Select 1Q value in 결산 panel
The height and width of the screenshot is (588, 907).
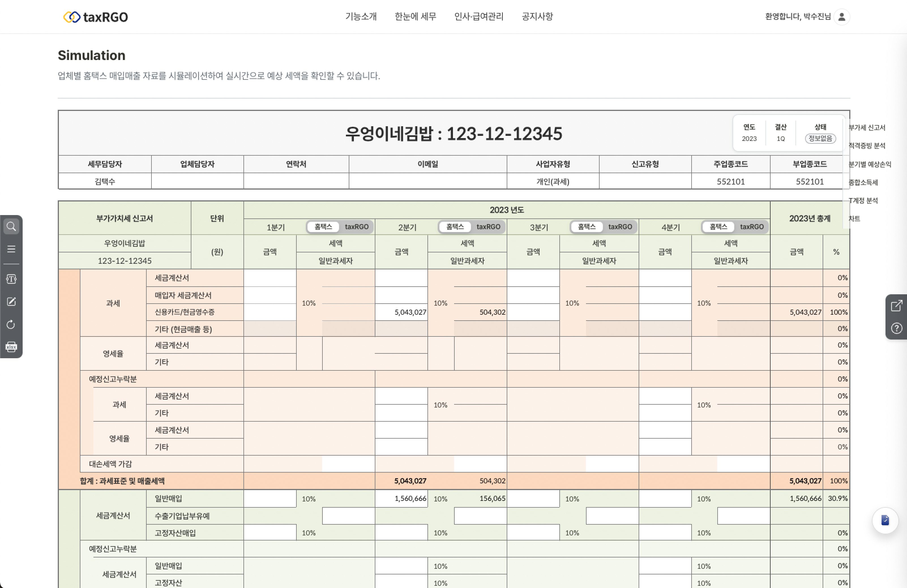click(x=780, y=139)
